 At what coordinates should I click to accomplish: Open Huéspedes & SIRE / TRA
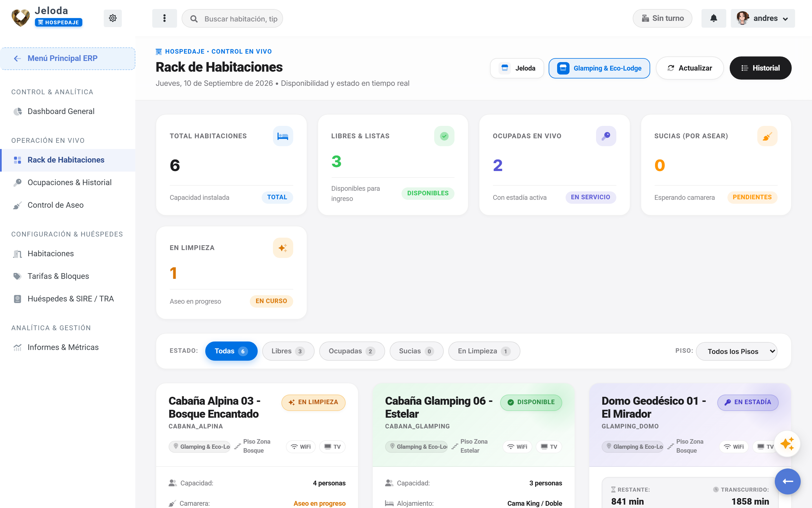68,299
